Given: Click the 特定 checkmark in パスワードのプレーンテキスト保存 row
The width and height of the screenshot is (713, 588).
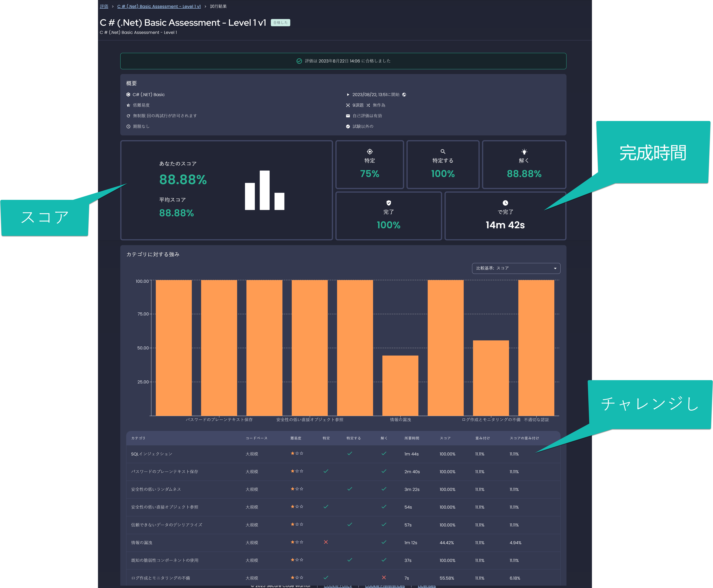Looking at the screenshot, I should pos(326,471).
